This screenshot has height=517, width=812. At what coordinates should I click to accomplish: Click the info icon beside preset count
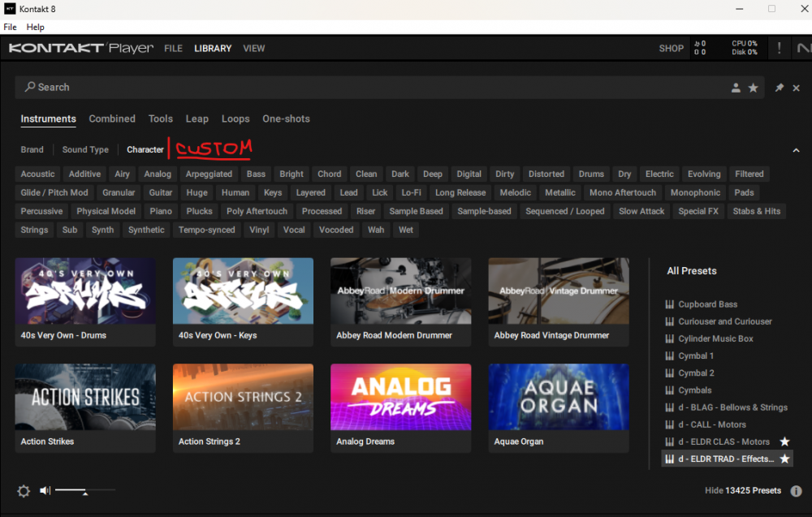796,490
